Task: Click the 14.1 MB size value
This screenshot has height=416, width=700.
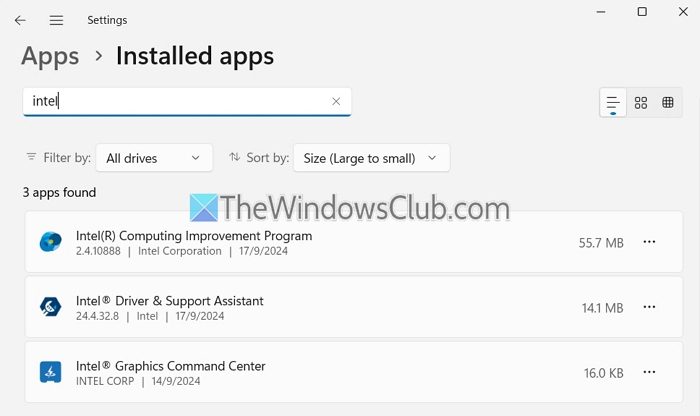Action: coord(602,308)
